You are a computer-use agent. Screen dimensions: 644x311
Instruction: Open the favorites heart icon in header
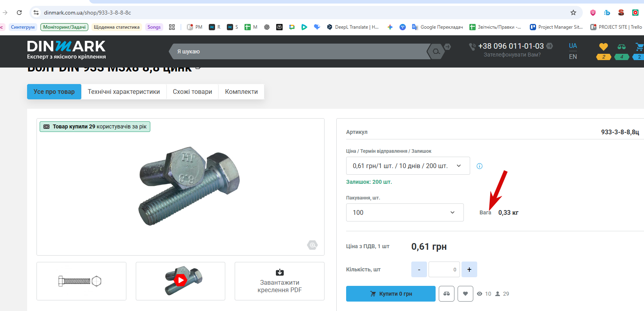point(604,47)
